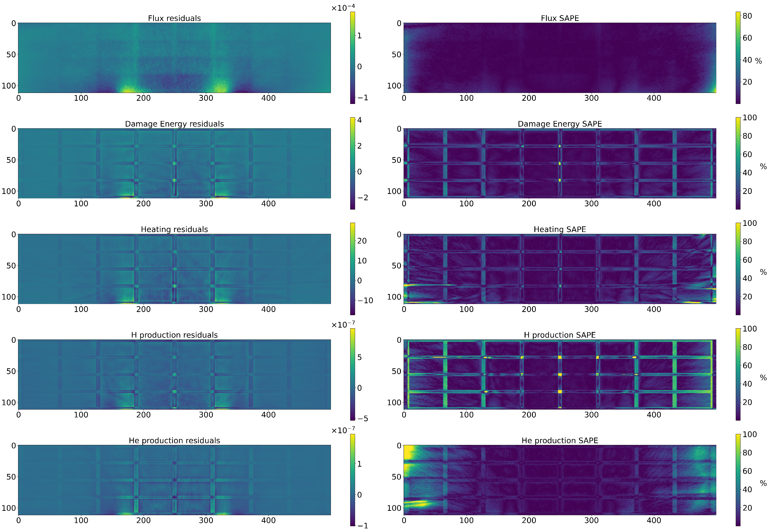
Task: Click the Heating residuals heatmap
Action: pos(174,269)
